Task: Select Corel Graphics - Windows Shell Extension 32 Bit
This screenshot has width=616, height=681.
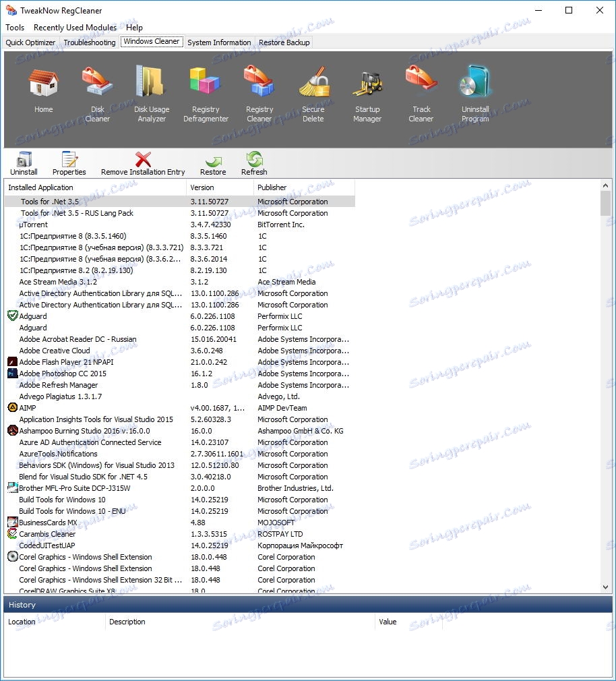Action: coord(180,579)
